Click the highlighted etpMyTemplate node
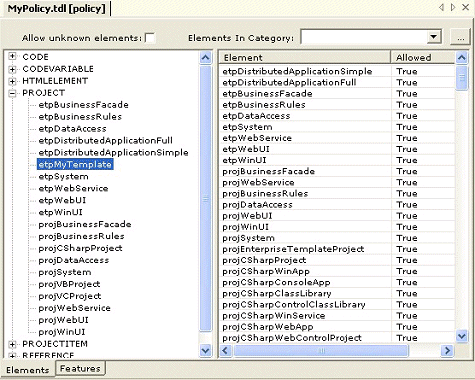The height and width of the screenshot is (380, 475). click(x=75, y=164)
